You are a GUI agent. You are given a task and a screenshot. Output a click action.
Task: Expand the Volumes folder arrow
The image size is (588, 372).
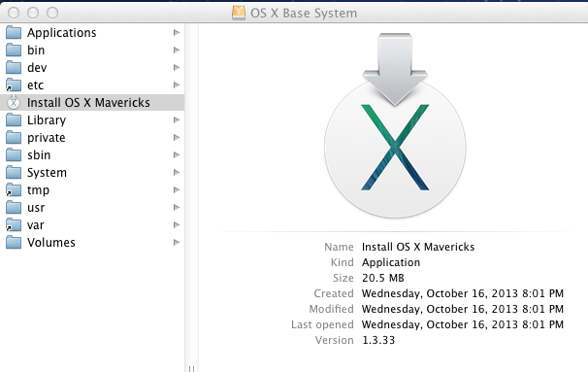(177, 242)
